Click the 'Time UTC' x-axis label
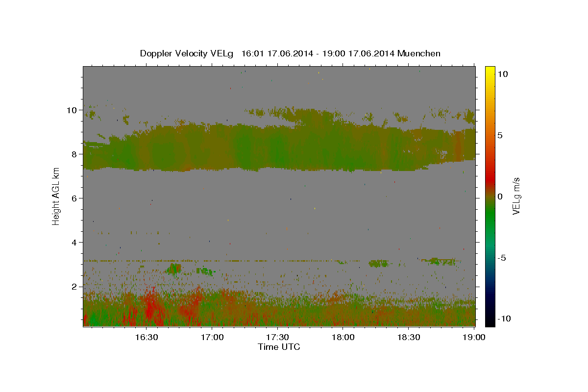 [279, 347]
